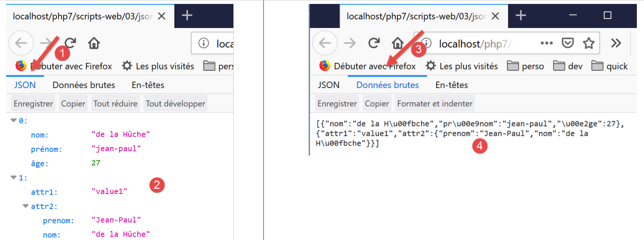Collapse the "attr2:" node in the JSON tree
Viewport: 644px width, 240px height.
[26, 206]
